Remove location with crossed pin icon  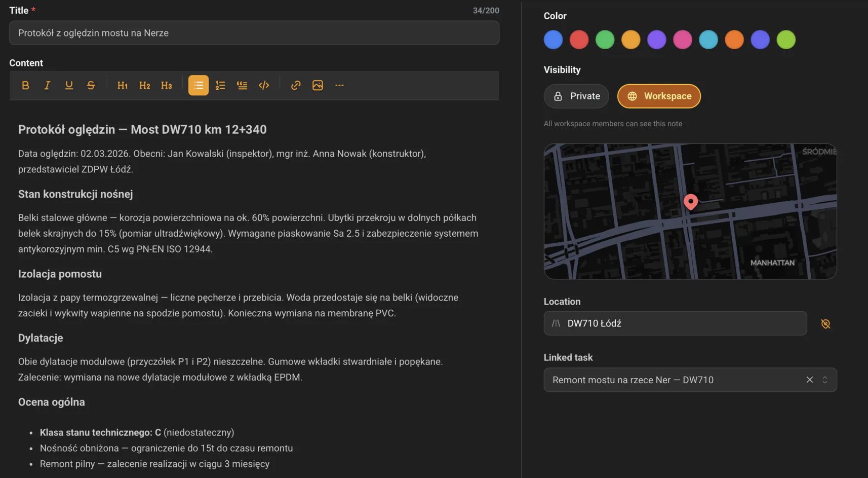click(x=825, y=323)
